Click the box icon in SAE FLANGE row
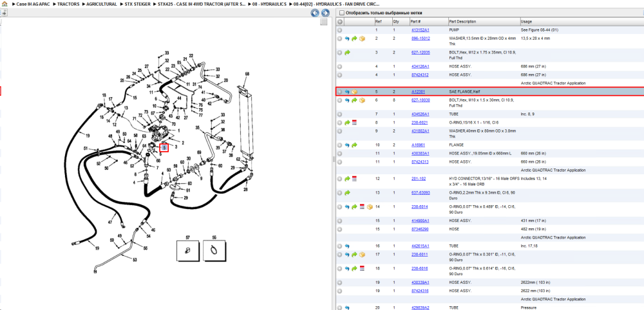The image size is (644, 310). (354, 92)
